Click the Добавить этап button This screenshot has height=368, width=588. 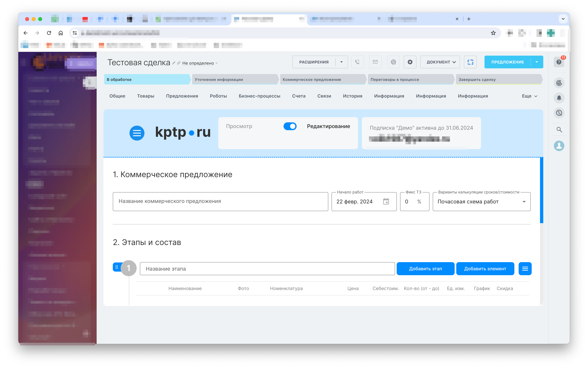click(425, 269)
